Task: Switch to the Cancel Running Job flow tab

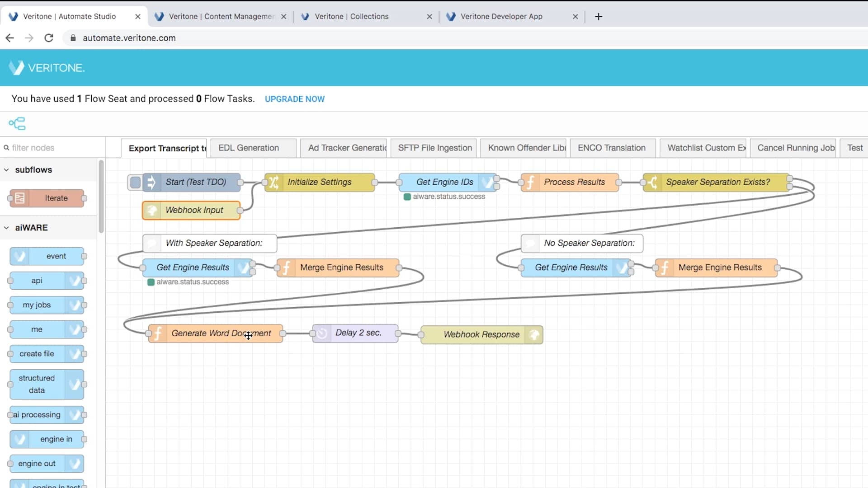Action: click(793, 148)
